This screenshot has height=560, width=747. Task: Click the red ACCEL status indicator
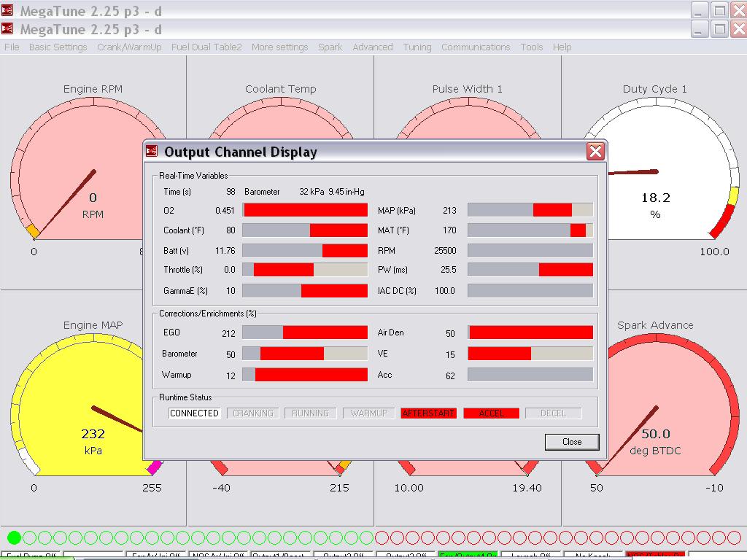[491, 413]
